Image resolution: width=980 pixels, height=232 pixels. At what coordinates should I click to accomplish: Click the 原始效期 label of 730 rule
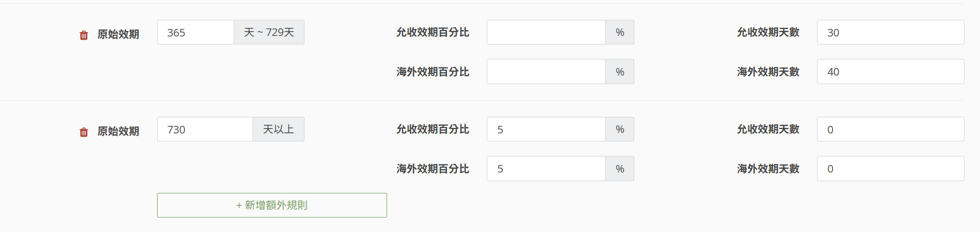[x=118, y=131]
